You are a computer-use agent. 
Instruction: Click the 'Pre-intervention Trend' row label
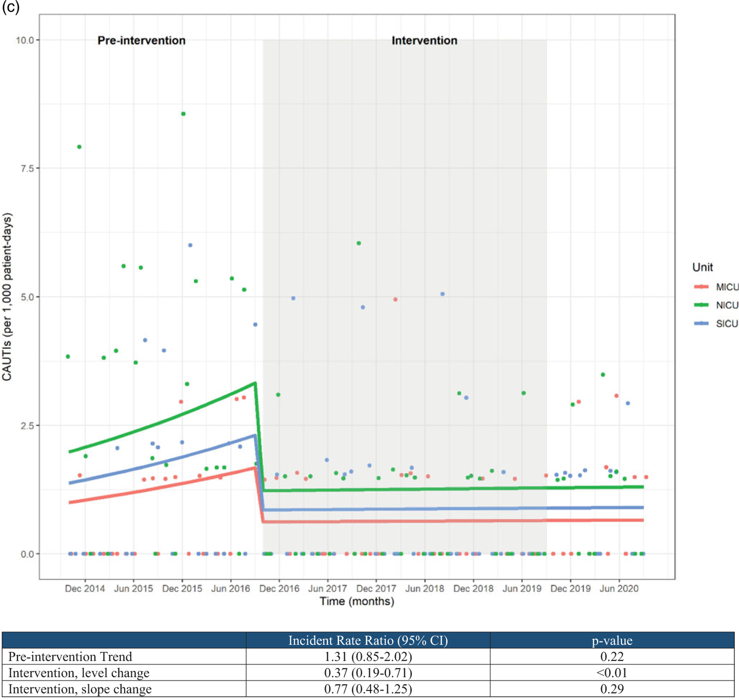tap(70, 656)
